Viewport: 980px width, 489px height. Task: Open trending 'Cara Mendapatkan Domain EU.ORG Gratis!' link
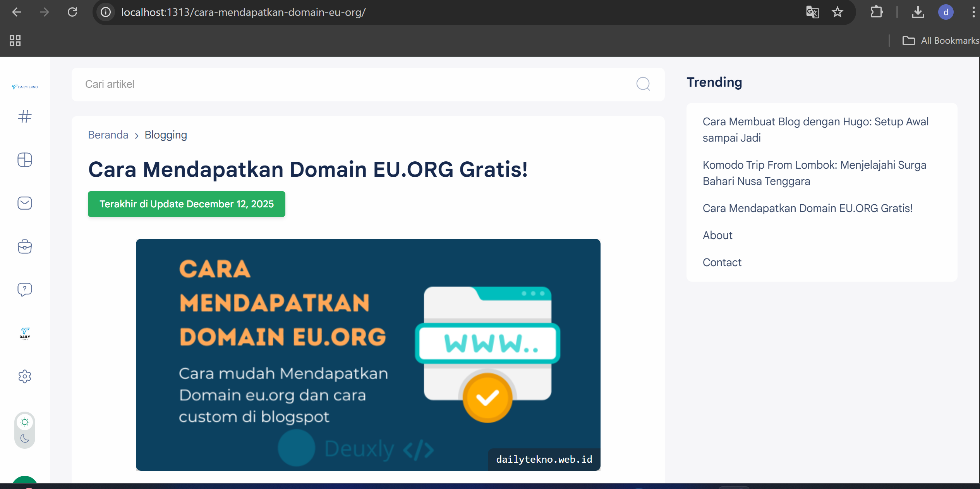808,208
